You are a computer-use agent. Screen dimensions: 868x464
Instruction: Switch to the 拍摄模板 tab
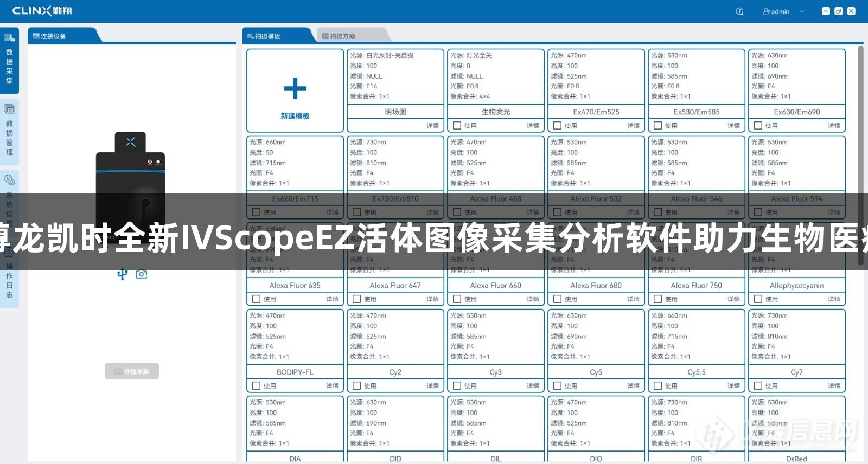277,36
